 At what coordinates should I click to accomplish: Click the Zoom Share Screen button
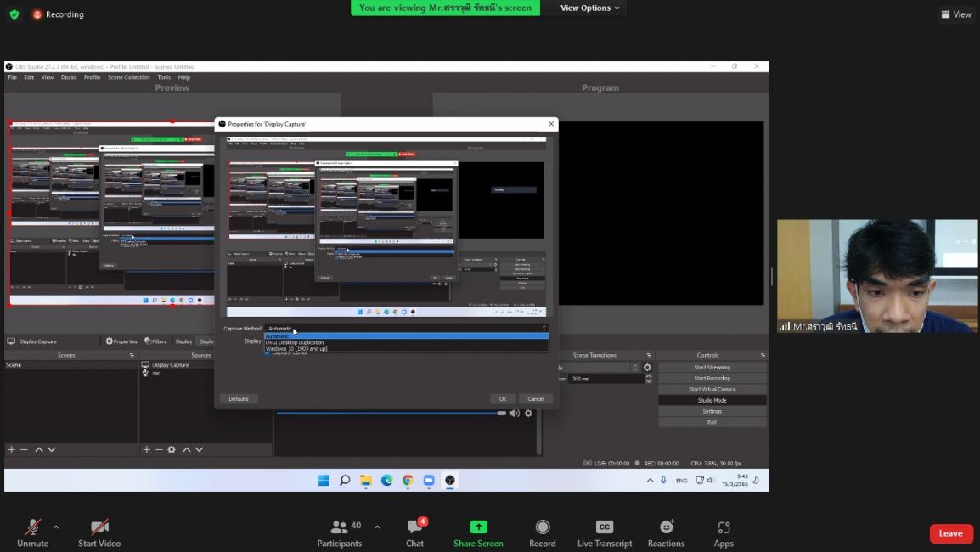pos(478,533)
